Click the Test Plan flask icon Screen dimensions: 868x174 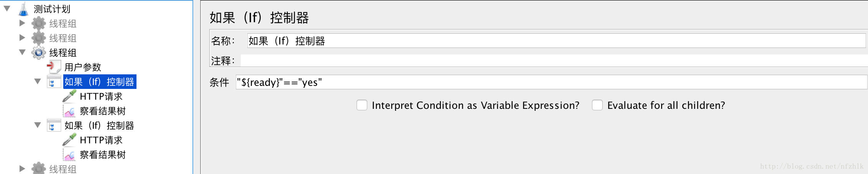[24, 9]
